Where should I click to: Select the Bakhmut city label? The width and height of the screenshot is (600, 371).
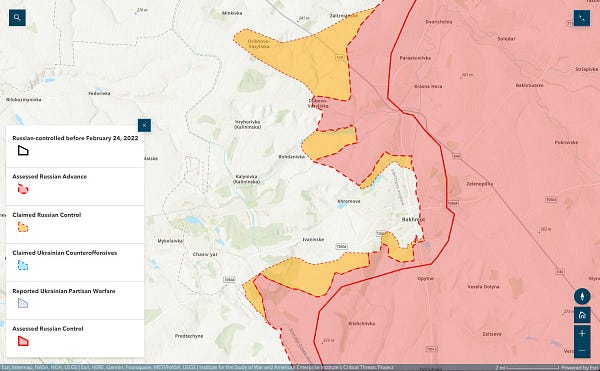tap(413, 220)
